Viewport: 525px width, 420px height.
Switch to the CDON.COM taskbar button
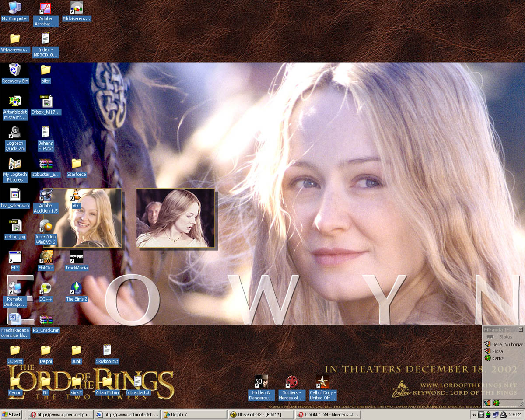tap(329, 414)
